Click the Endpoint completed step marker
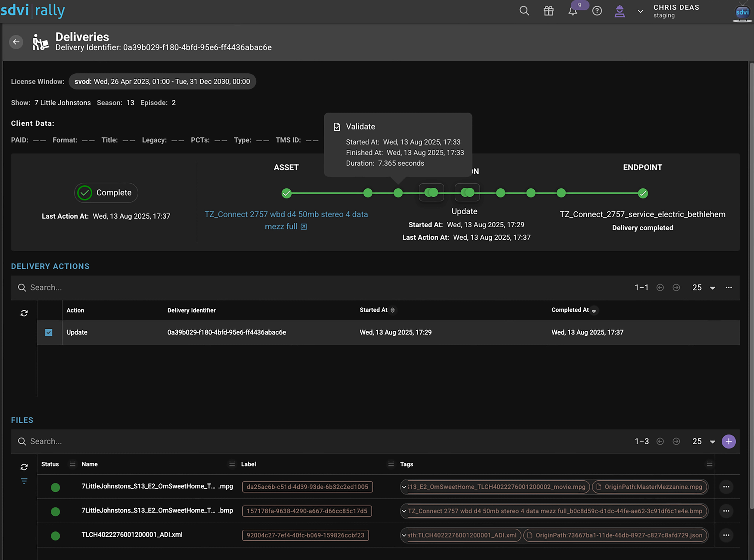The image size is (754, 560). (643, 193)
